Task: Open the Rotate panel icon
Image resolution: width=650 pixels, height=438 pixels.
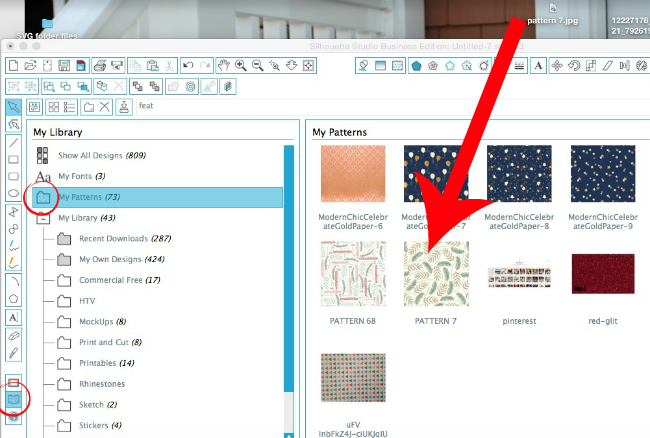Action: [574, 65]
